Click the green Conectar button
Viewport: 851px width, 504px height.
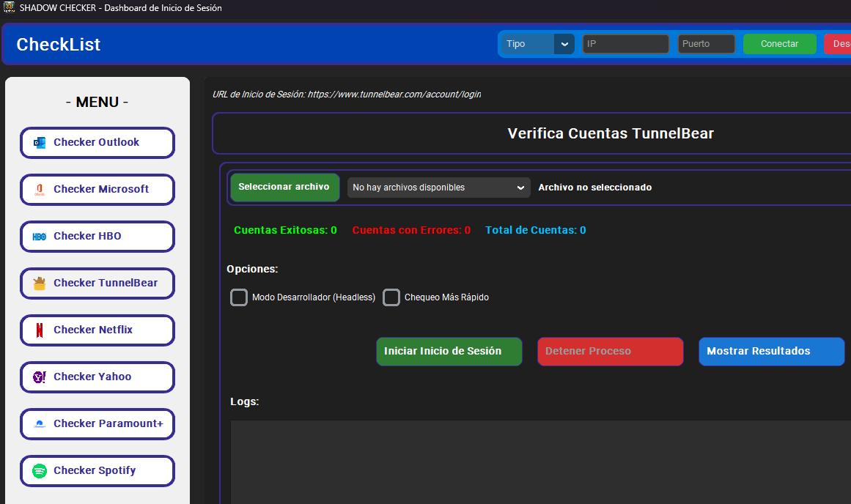pyautogui.click(x=779, y=44)
